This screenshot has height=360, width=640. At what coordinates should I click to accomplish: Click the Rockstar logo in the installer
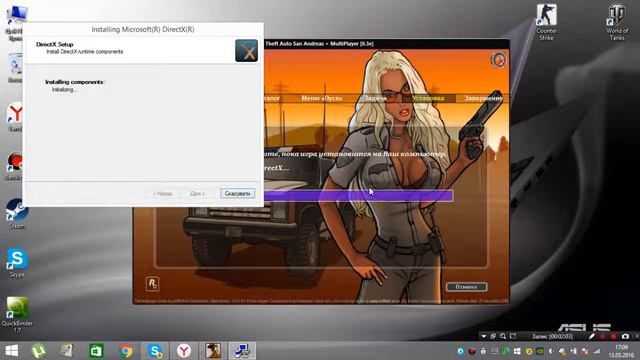click(152, 284)
